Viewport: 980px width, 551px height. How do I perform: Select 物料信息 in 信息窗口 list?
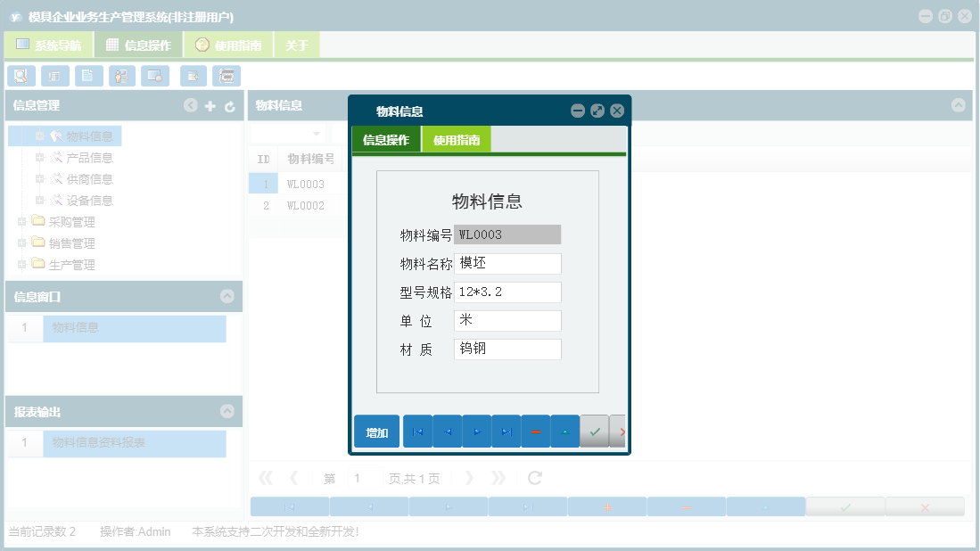pyautogui.click(x=135, y=328)
